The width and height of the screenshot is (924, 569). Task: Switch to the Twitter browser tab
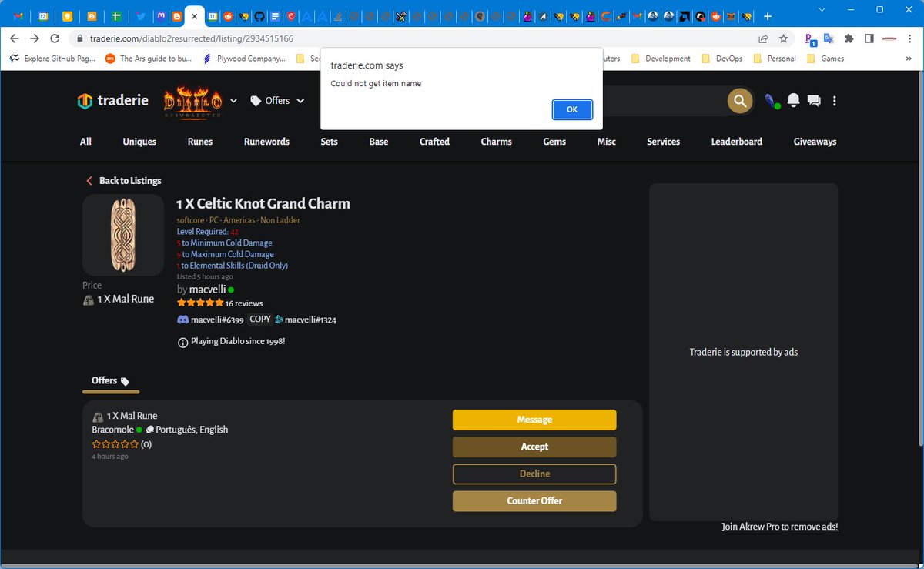(140, 16)
